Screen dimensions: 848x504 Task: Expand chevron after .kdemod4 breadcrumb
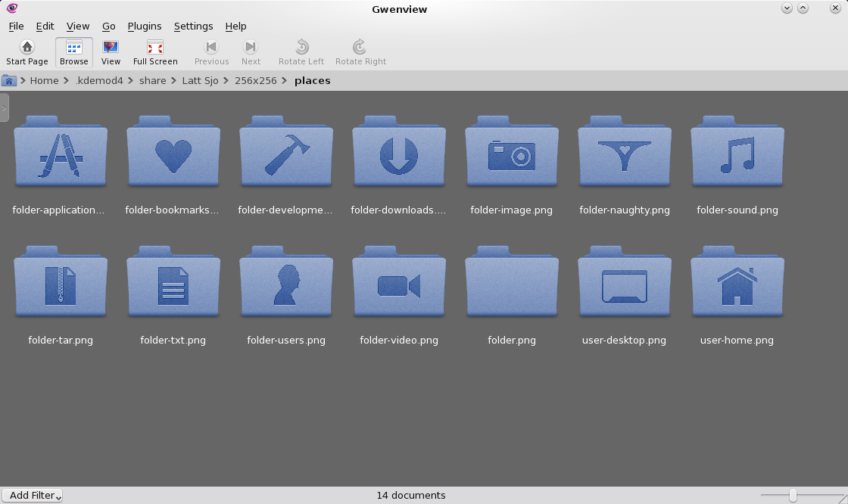point(131,80)
